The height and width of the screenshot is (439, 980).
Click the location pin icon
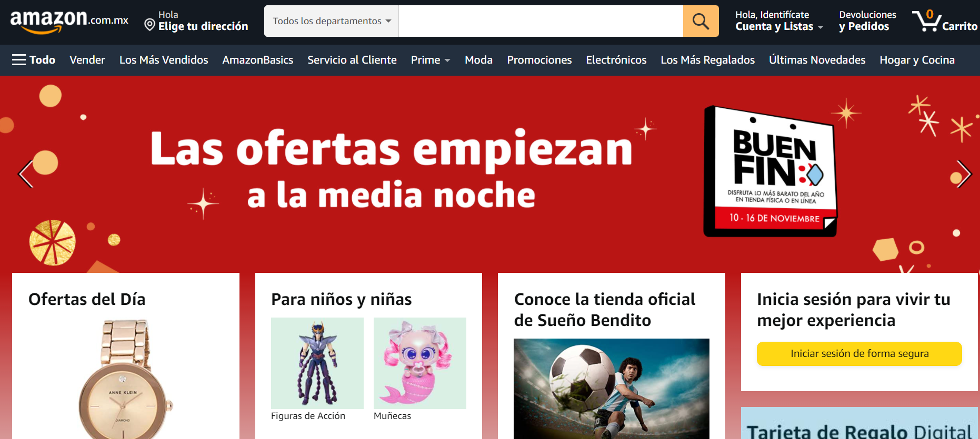tap(149, 25)
